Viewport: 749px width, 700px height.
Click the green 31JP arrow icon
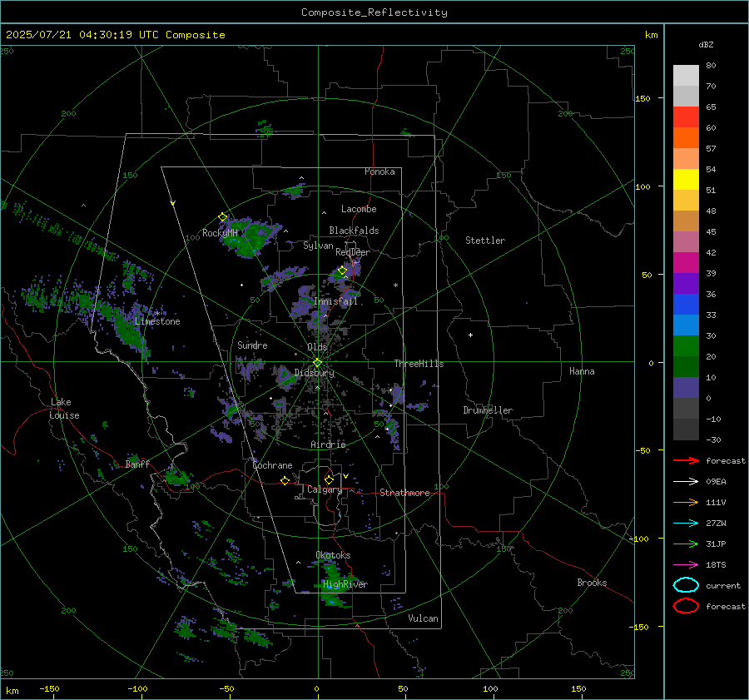pos(686,544)
